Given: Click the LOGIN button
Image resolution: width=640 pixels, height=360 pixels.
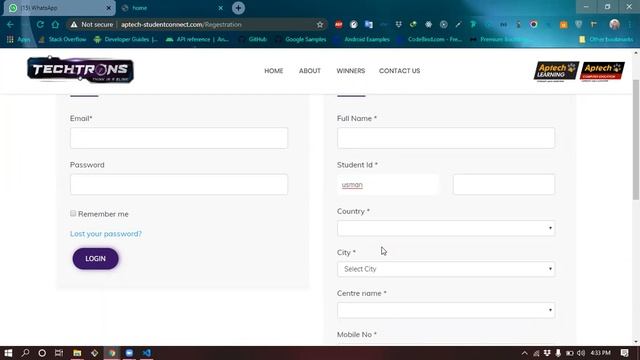Looking at the screenshot, I should (x=96, y=258).
